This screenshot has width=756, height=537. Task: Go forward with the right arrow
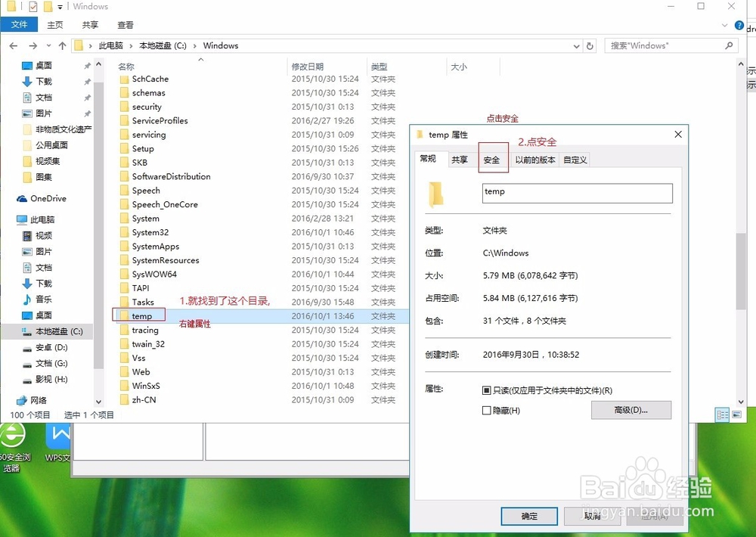coord(33,46)
